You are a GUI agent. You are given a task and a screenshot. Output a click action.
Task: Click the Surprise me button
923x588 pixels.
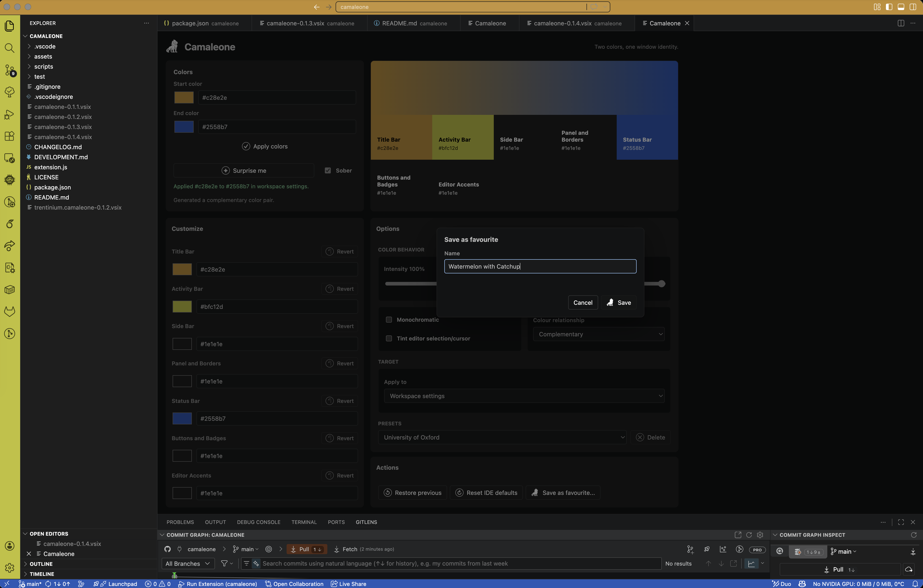244,170
